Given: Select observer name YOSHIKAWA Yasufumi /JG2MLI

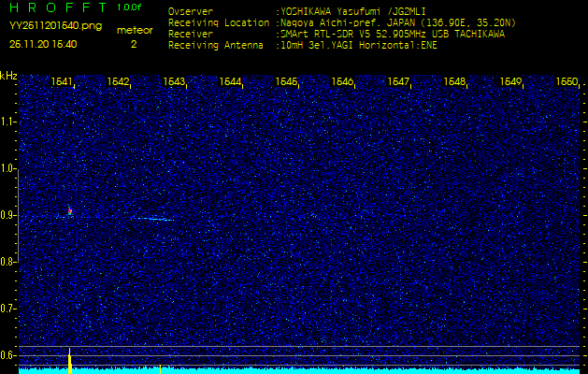Looking at the screenshot, I should tap(351, 11).
